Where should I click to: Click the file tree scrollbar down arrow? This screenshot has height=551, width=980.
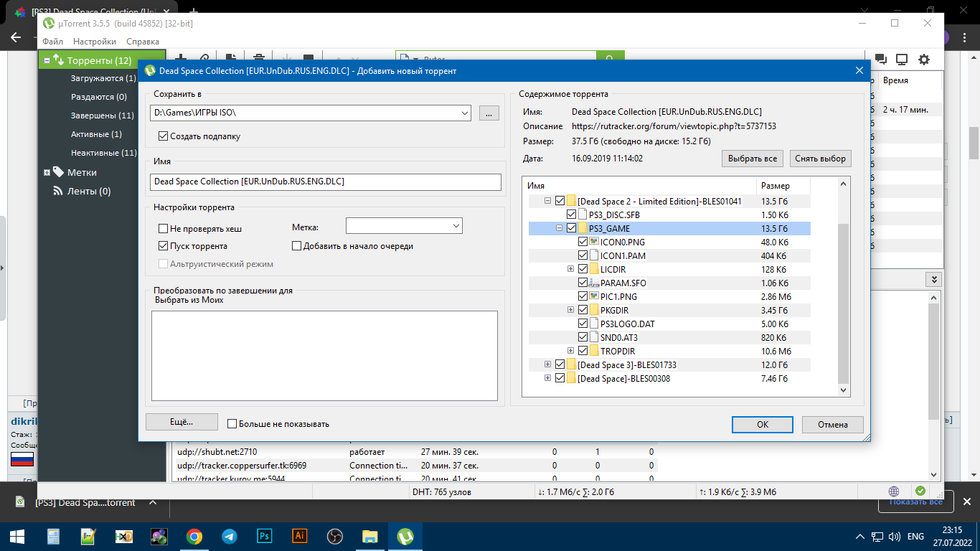pyautogui.click(x=843, y=390)
